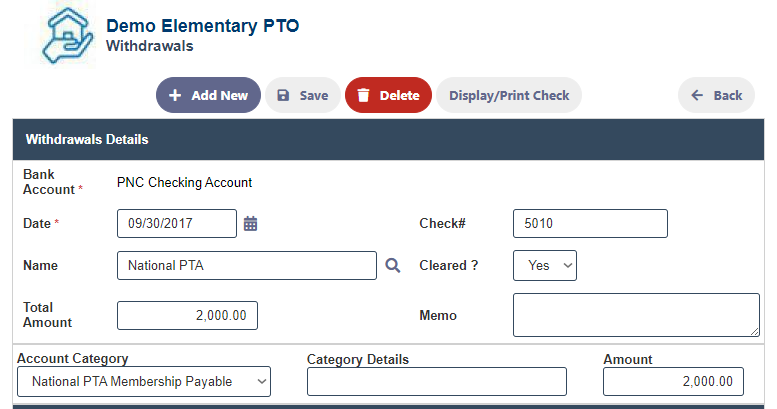
Task: Click the floppy disk icon on Save
Action: 283,95
